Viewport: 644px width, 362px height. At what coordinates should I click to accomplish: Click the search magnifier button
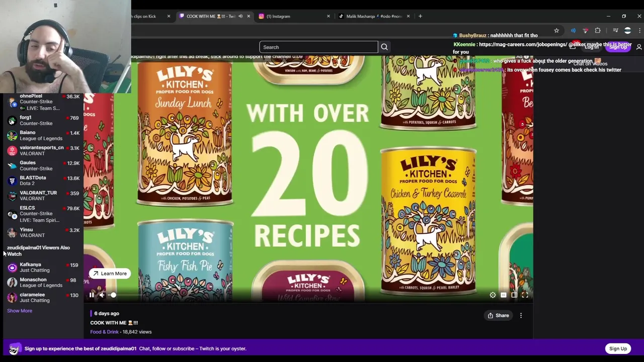(x=384, y=47)
